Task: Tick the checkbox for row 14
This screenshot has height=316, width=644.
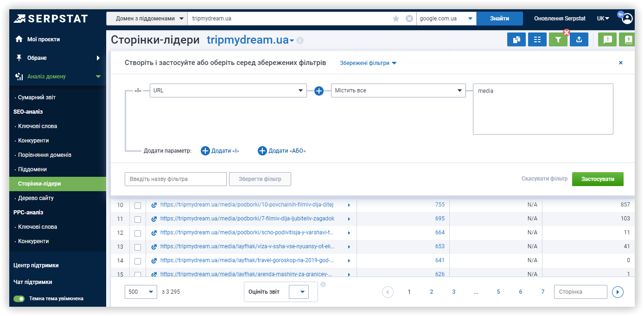Action: (x=138, y=261)
